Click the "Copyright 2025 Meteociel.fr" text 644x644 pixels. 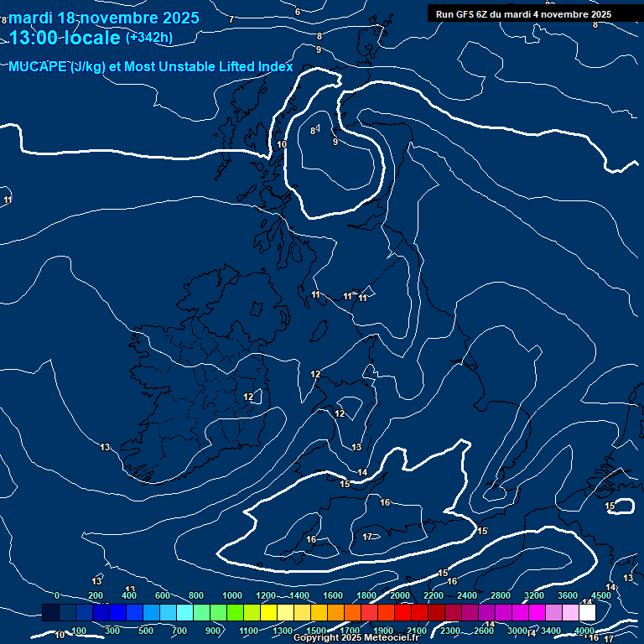click(356, 637)
